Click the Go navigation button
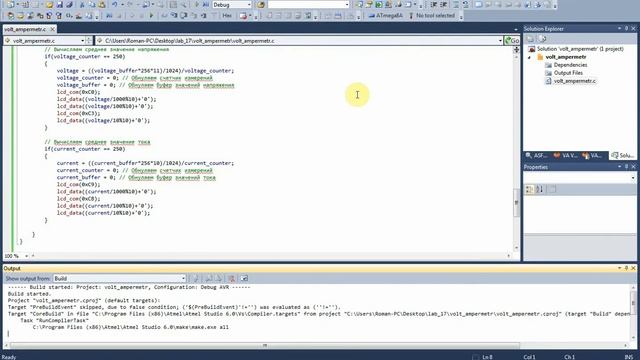Image resolution: width=640 pixels, height=360 pixels. (x=512, y=40)
